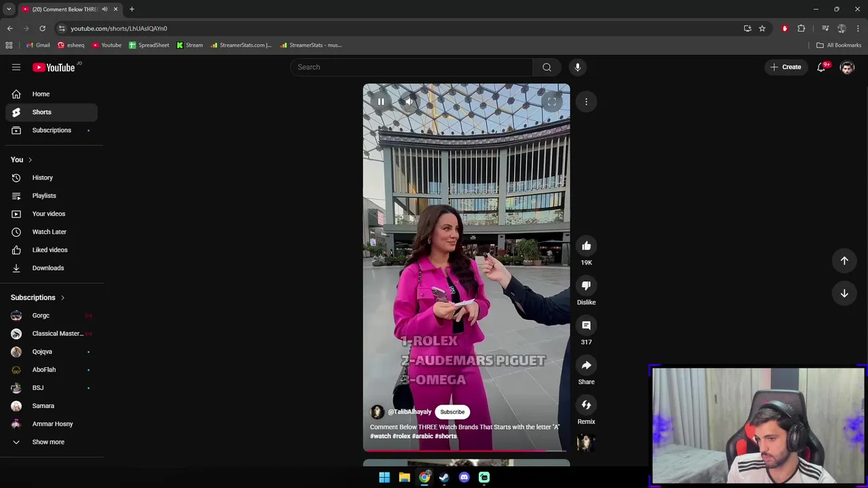
Task: Share this Short
Action: point(587,365)
